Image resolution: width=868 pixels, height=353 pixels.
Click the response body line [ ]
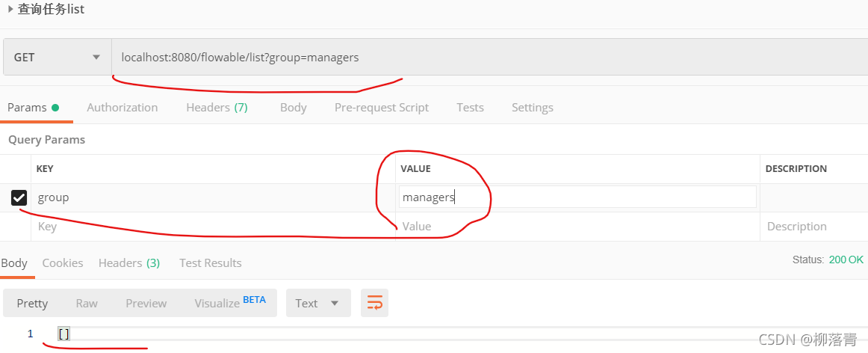click(x=63, y=334)
